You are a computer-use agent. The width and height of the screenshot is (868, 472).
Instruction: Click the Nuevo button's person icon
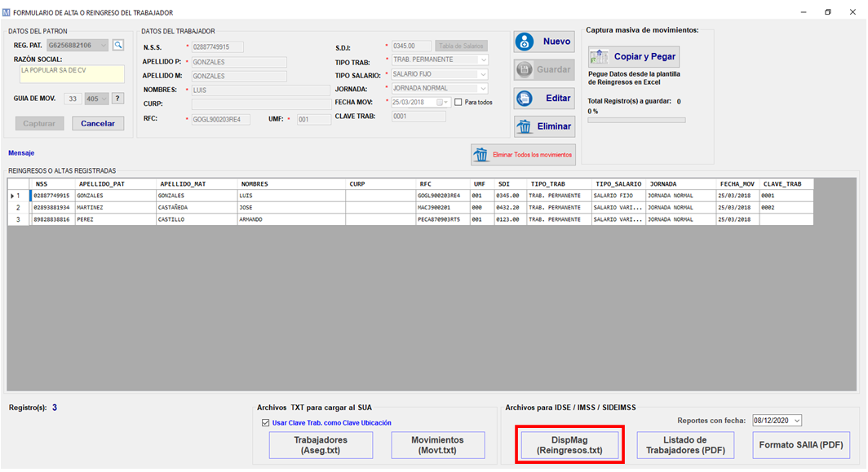(525, 42)
